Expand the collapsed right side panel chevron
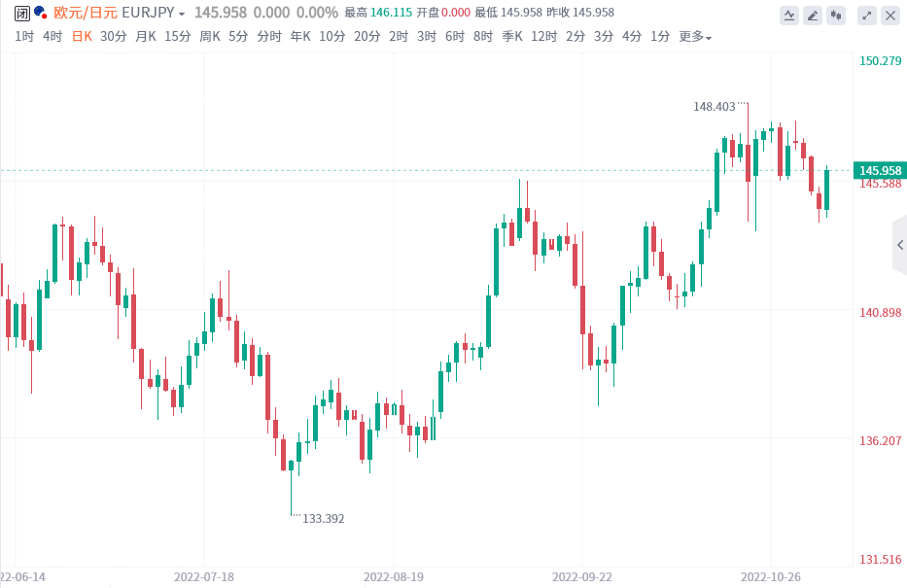The width and height of the screenshot is (907, 588). coord(899,245)
